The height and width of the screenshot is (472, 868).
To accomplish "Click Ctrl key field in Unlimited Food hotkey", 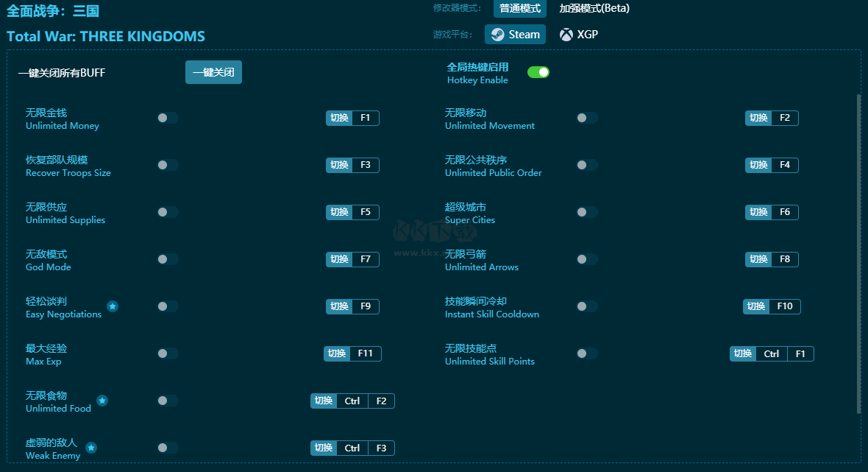I will coord(352,401).
